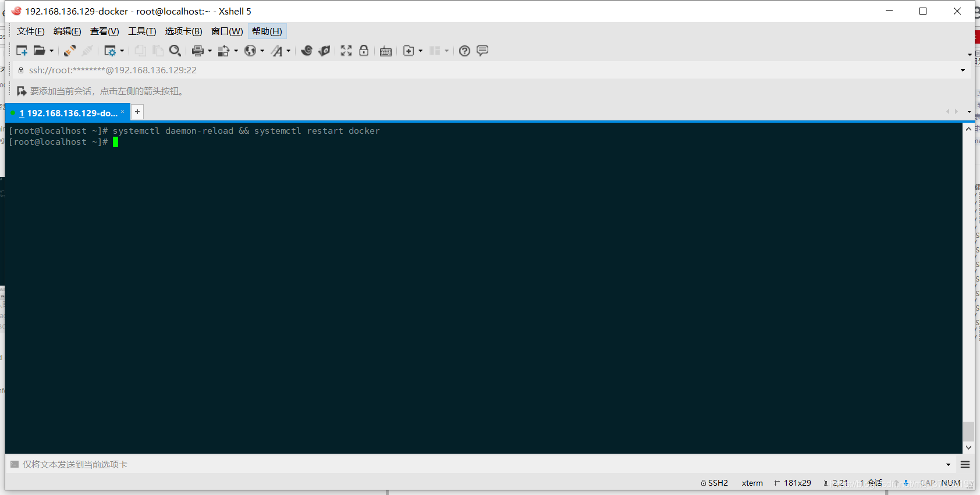Screen dimensions: 980x495
Task: Click the 181x29 terminal size entry
Action: point(793,483)
